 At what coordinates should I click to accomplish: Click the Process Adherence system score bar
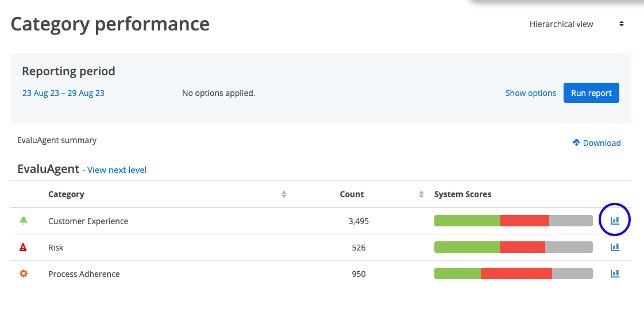pyautogui.click(x=514, y=273)
